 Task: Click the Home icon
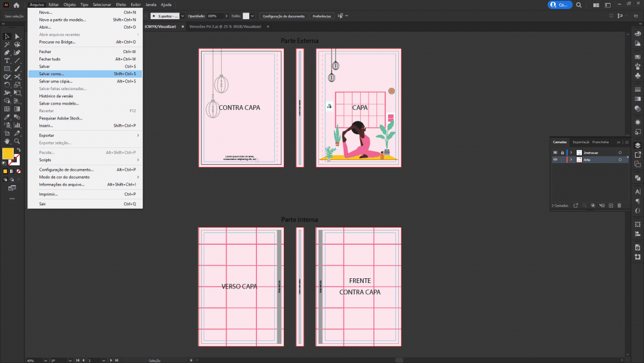[x=17, y=5]
